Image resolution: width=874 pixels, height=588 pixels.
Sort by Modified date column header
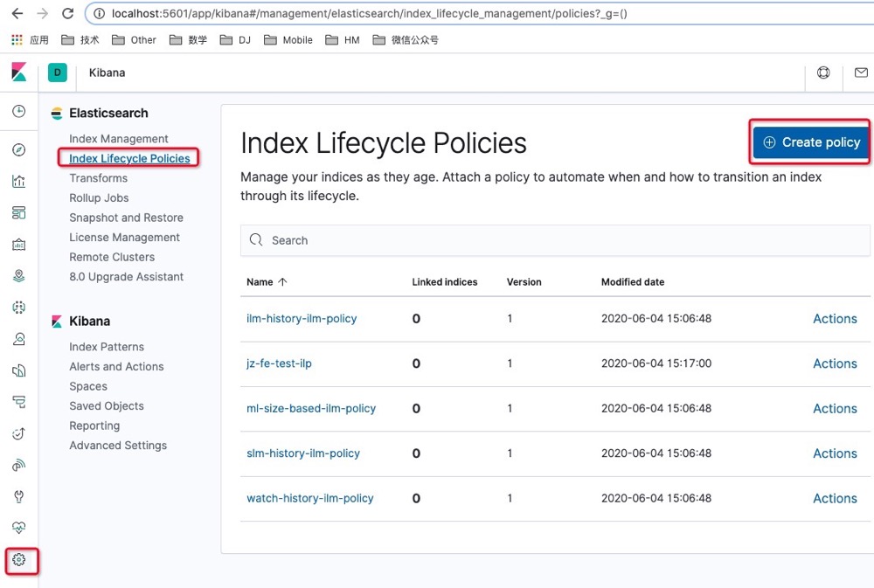tap(633, 282)
